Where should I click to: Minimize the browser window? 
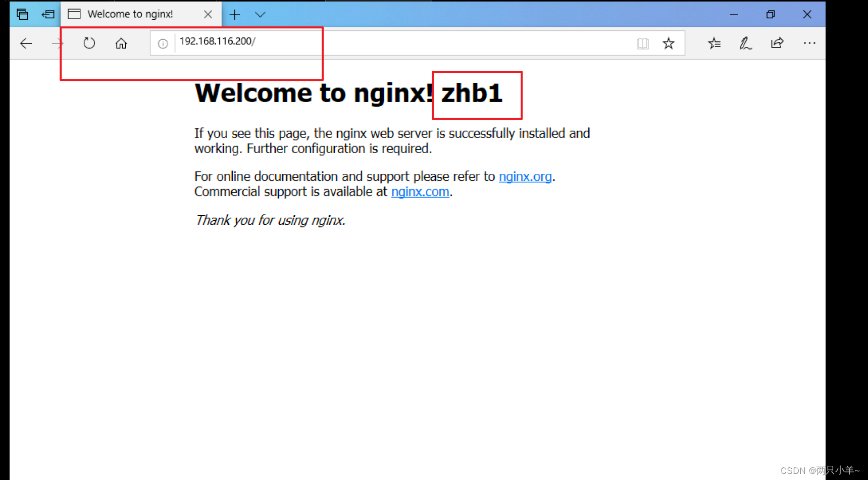[x=734, y=15]
